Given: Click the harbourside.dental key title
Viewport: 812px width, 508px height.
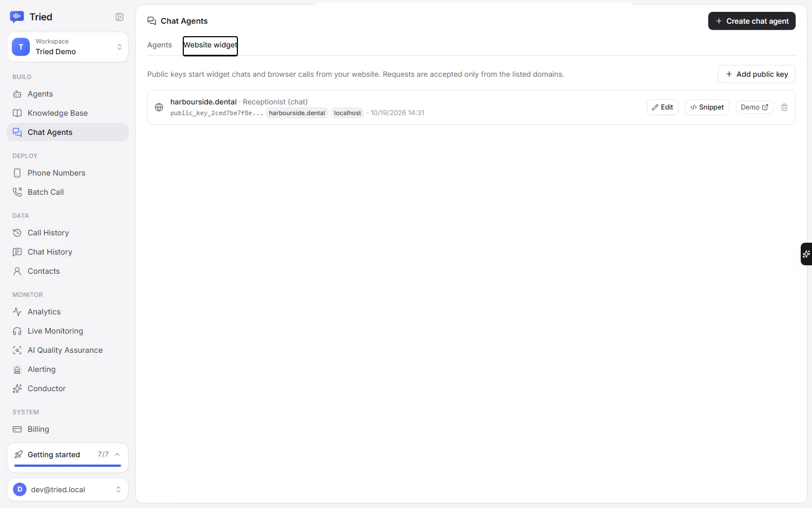Looking at the screenshot, I should pyautogui.click(x=204, y=102).
